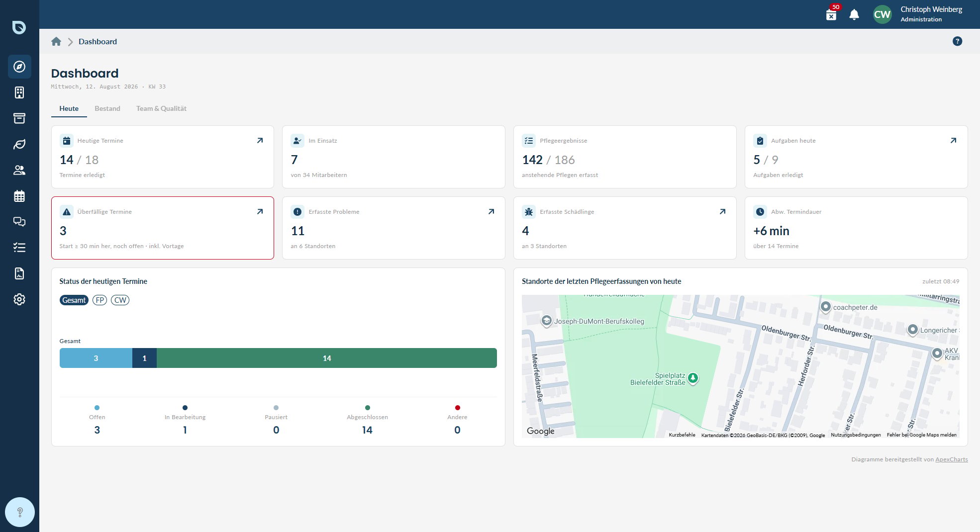Click the app logo at top of sidebar
The image size is (980, 532).
(x=19, y=27)
